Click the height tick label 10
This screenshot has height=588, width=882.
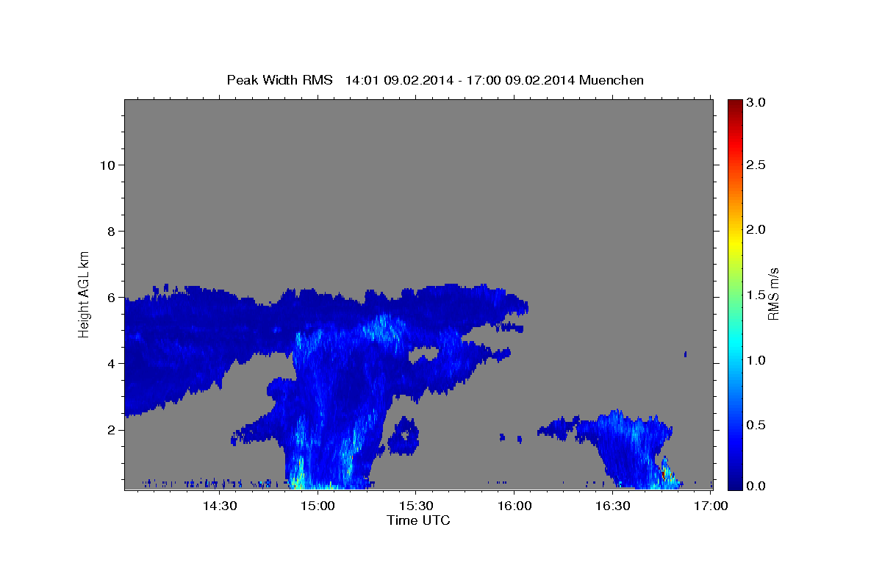(107, 165)
